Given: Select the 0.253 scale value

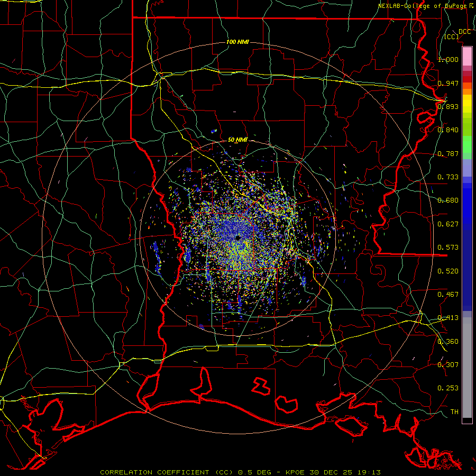Looking at the screenshot, I should click(448, 388).
